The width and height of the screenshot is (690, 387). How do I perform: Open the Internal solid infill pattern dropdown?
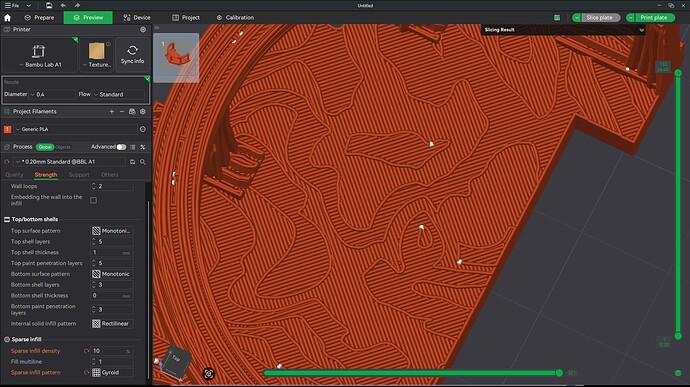tap(112, 324)
